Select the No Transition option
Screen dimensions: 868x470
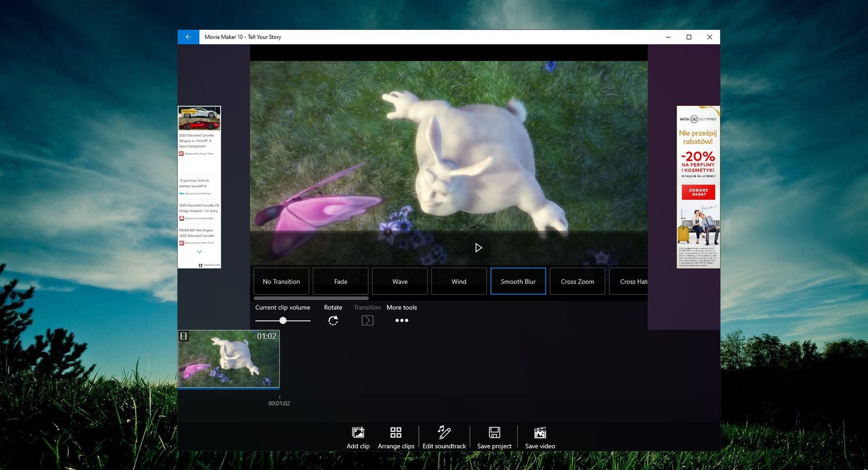click(x=281, y=281)
